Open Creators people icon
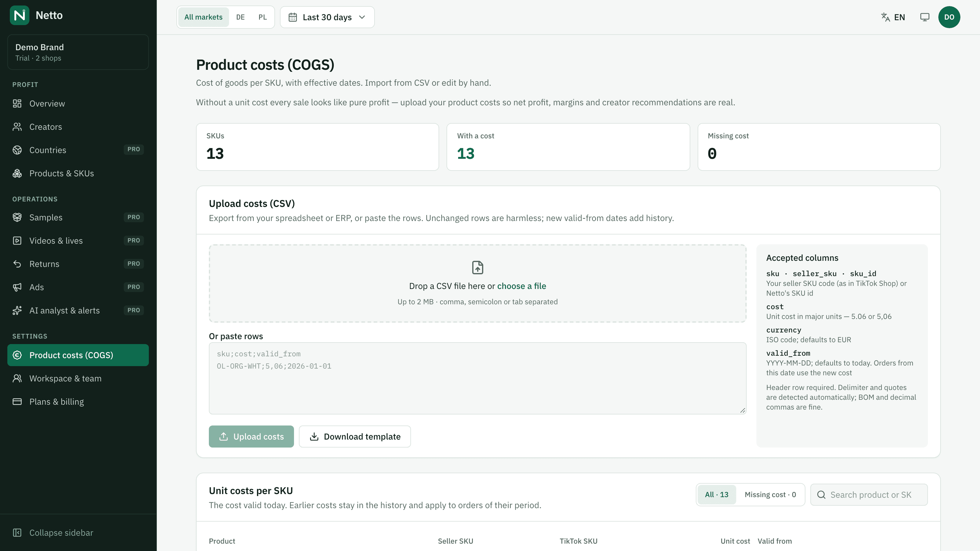 [x=17, y=127]
